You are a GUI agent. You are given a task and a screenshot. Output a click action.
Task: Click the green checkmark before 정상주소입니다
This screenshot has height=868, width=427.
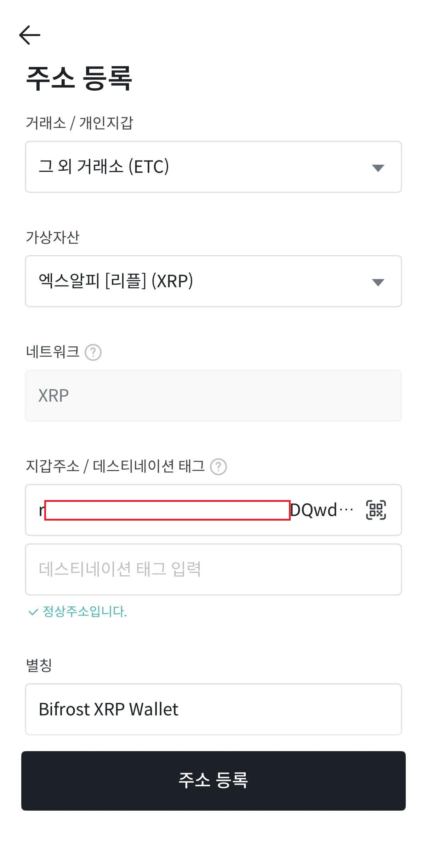33,612
